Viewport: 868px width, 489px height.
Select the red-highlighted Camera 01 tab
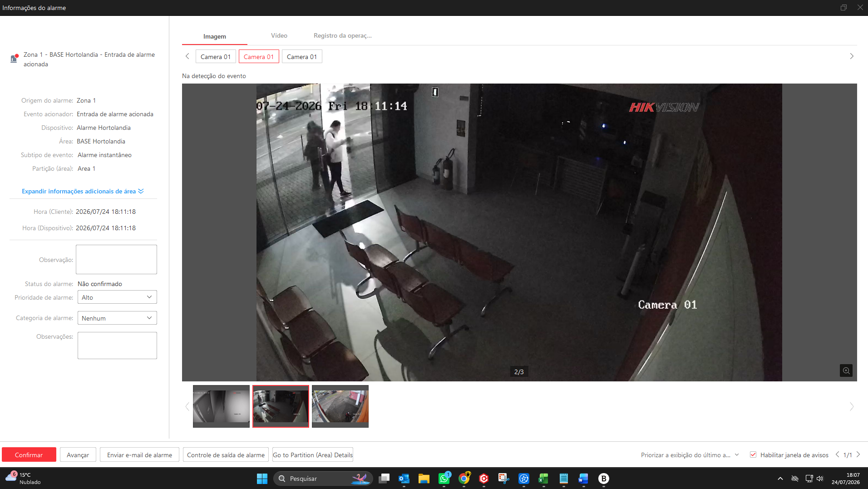259,57
